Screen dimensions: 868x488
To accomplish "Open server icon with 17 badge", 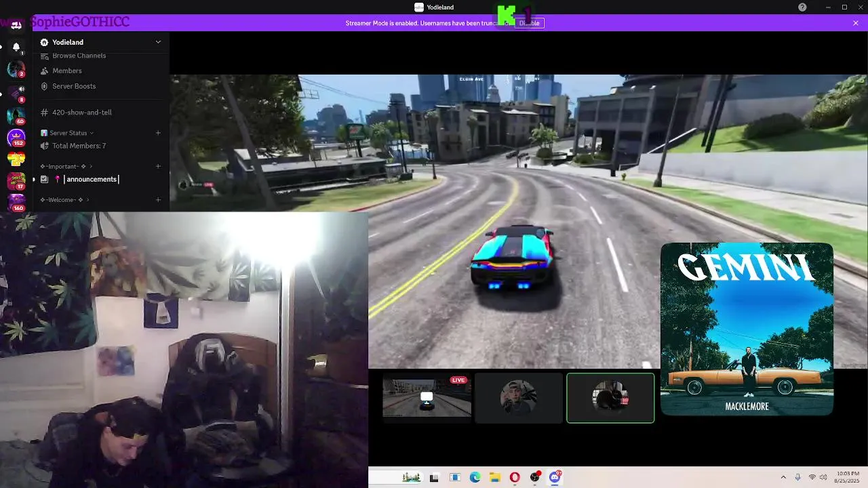I will [x=16, y=181].
